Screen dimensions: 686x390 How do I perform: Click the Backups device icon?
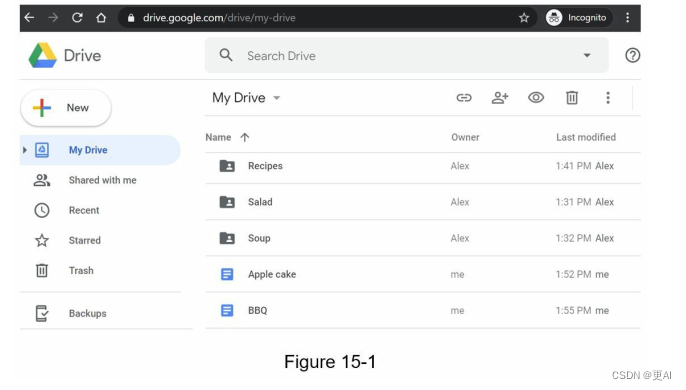(x=42, y=313)
